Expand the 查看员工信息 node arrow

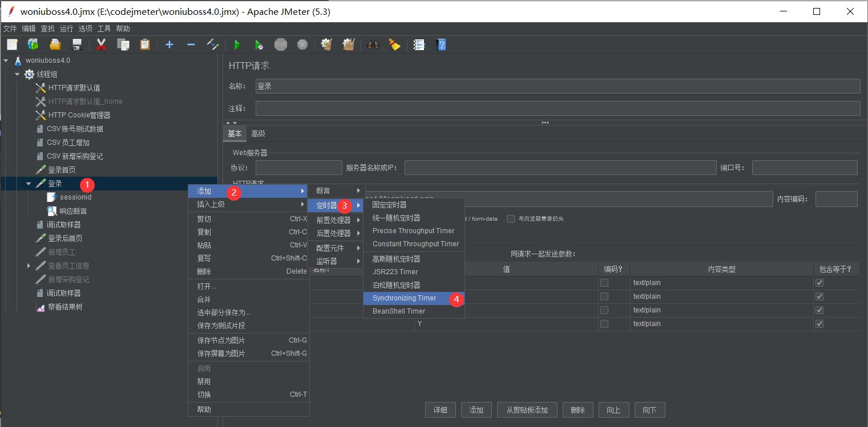(x=29, y=266)
